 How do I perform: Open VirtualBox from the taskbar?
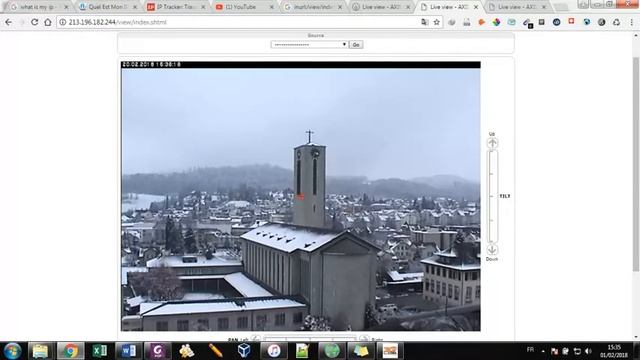click(x=244, y=351)
